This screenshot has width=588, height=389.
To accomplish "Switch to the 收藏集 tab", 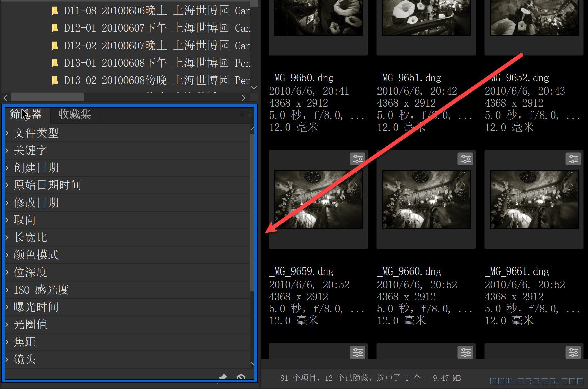I will 75,114.
